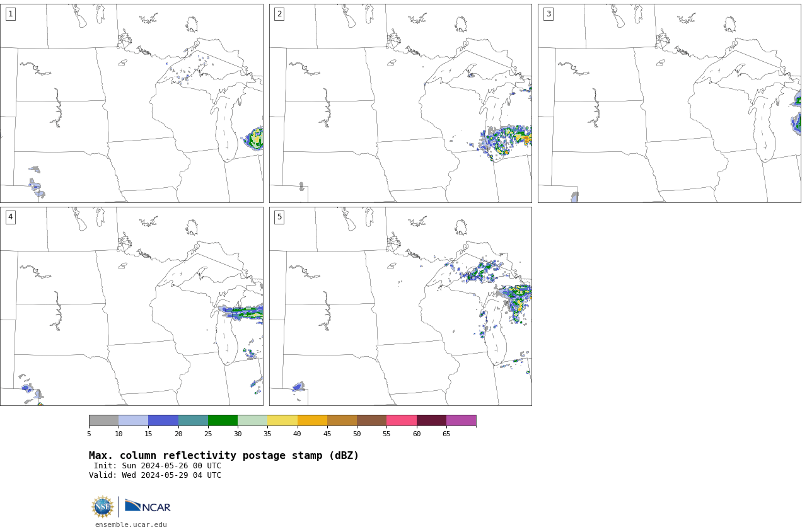Viewport: 807px width, 532px height.
Task: Click the ensemble.ucar.edu text
Action: pos(131,524)
